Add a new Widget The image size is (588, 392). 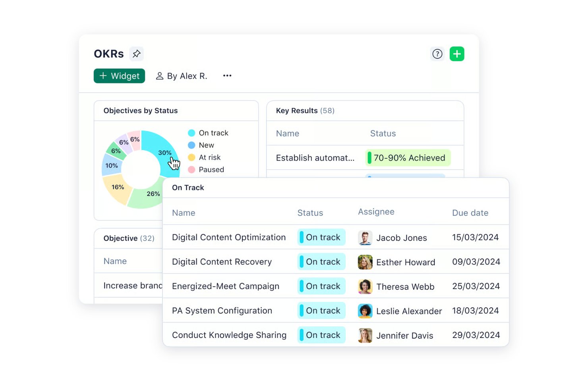[119, 76]
